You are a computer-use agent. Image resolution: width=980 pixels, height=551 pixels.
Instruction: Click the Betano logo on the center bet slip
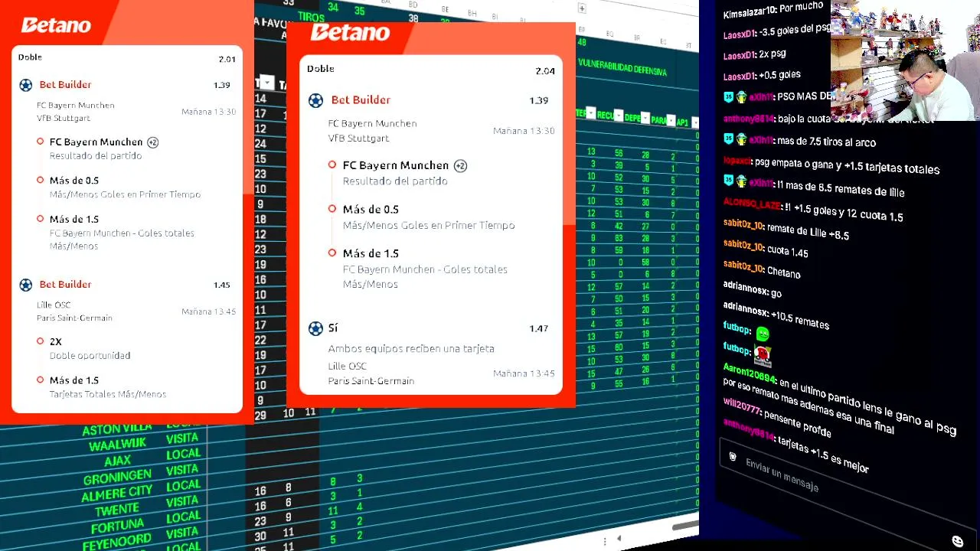coord(350,33)
